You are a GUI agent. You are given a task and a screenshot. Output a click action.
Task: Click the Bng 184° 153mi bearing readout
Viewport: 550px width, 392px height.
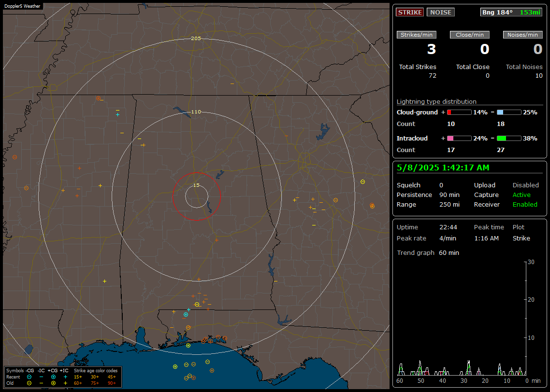coord(511,12)
